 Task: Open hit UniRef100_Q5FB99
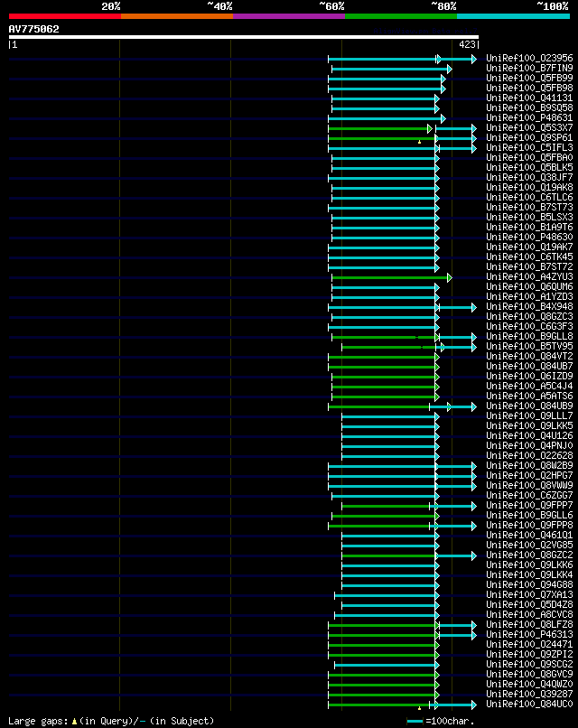click(530, 78)
